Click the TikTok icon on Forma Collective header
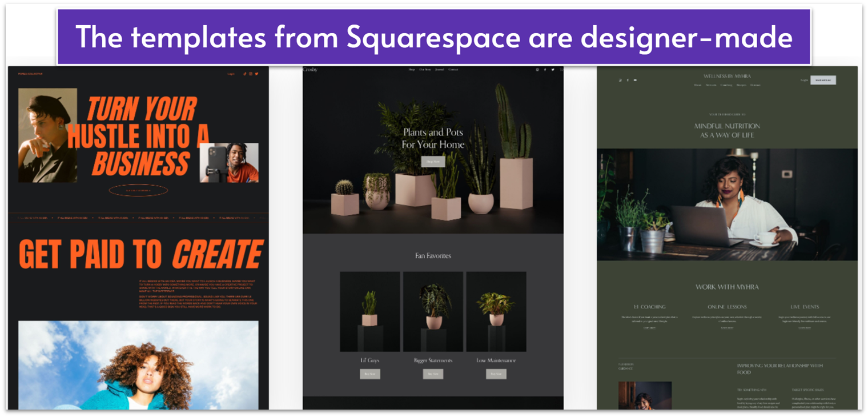 244,74
